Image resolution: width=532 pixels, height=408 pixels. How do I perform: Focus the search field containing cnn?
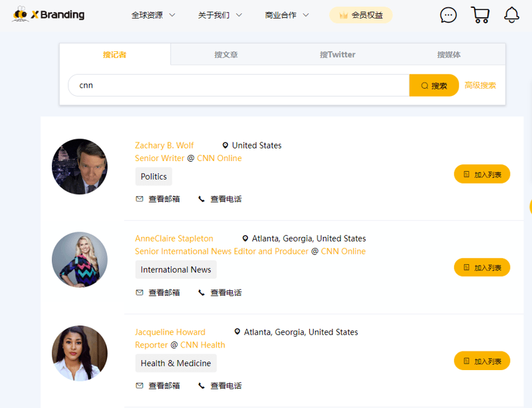[x=239, y=85]
